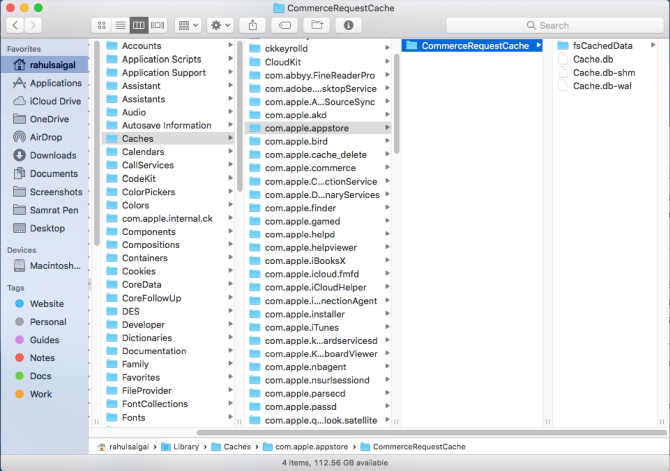Screen dimensions: 670x471
Task: Open Screenshots in the sidebar
Action: 44,192
